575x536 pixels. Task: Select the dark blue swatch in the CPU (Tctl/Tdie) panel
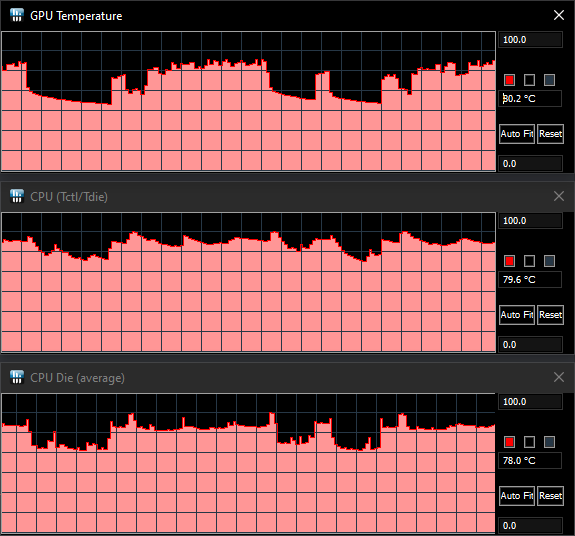(x=549, y=261)
